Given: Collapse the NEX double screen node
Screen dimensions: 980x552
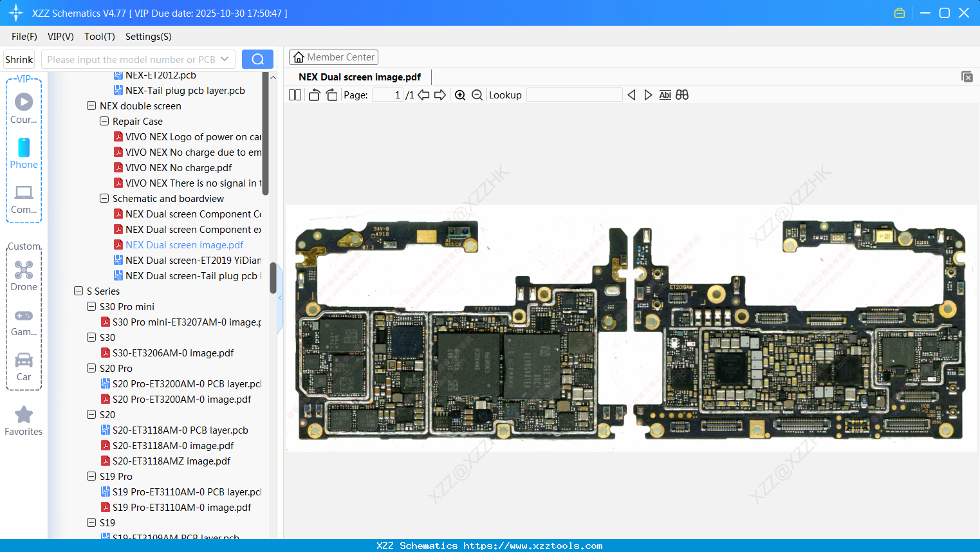Looking at the screenshot, I should (x=91, y=106).
